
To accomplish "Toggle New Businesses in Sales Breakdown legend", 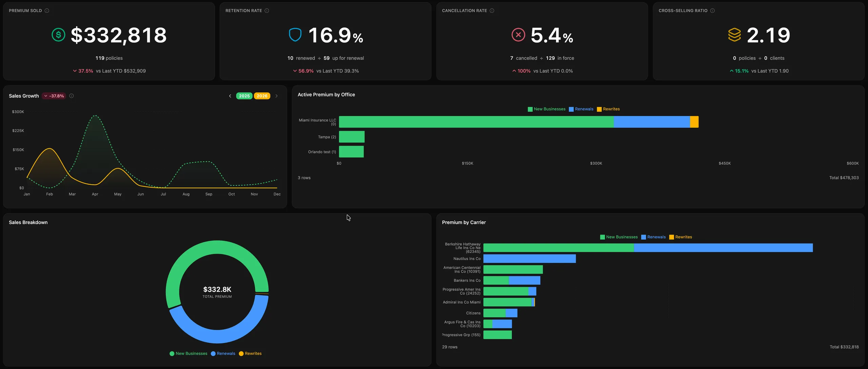I will click(x=188, y=353).
